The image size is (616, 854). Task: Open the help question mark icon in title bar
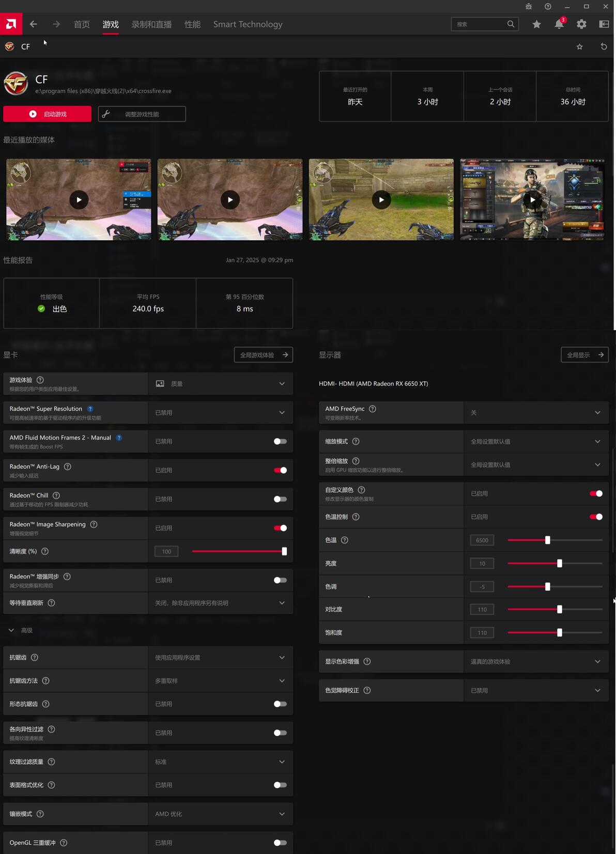point(548,6)
